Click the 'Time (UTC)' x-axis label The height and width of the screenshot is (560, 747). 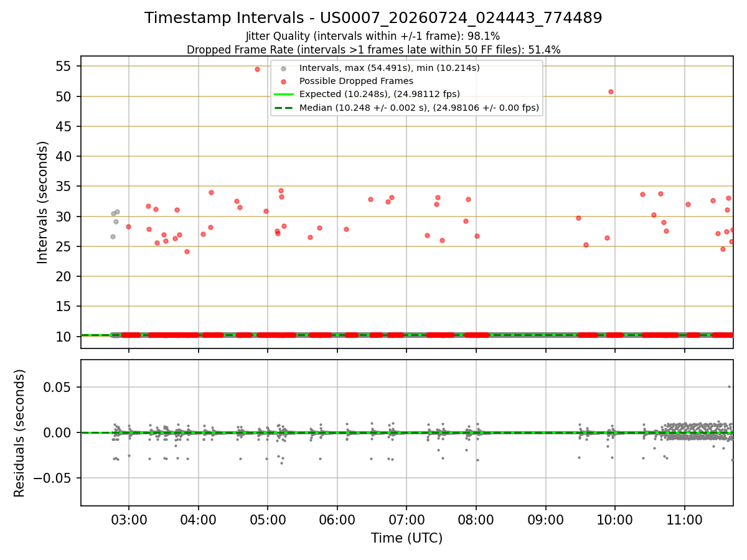point(406,538)
